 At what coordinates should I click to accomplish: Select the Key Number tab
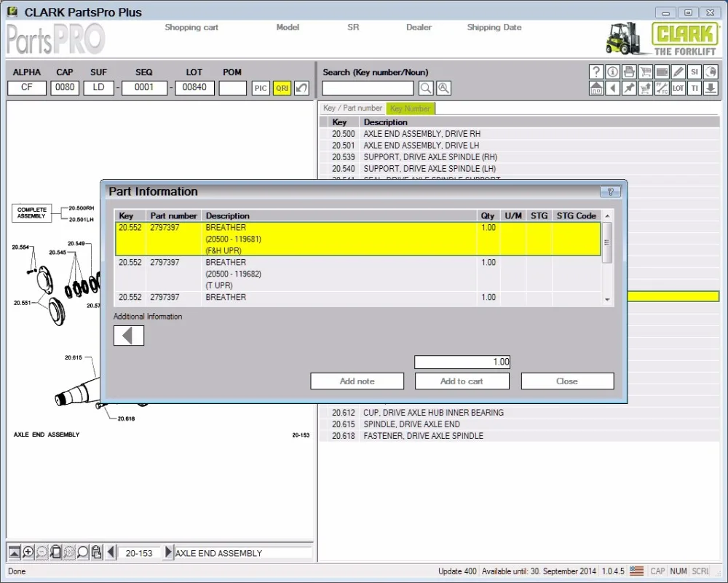tap(410, 108)
